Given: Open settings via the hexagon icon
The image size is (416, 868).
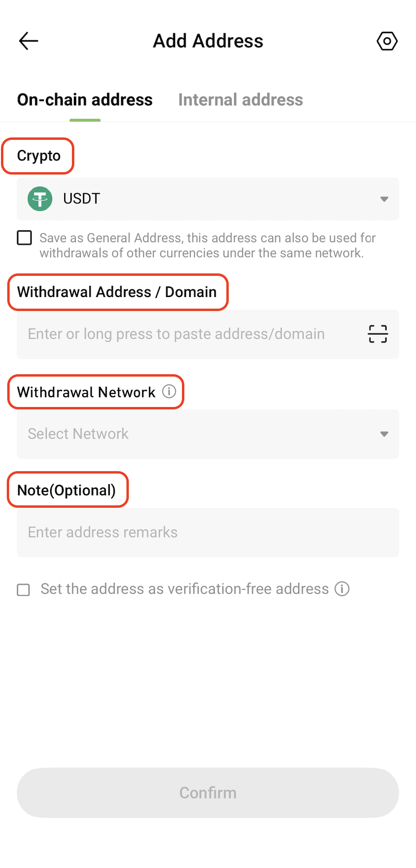Looking at the screenshot, I should [x=387, y=41].
